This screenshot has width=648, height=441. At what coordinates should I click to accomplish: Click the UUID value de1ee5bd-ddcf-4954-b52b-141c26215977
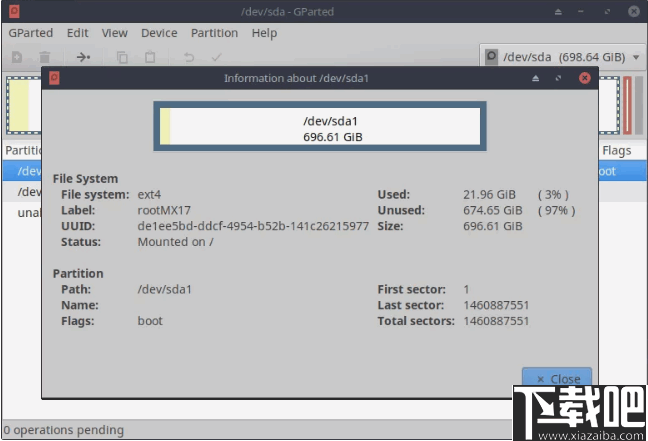pyautogui.click(x=253, y=226)
